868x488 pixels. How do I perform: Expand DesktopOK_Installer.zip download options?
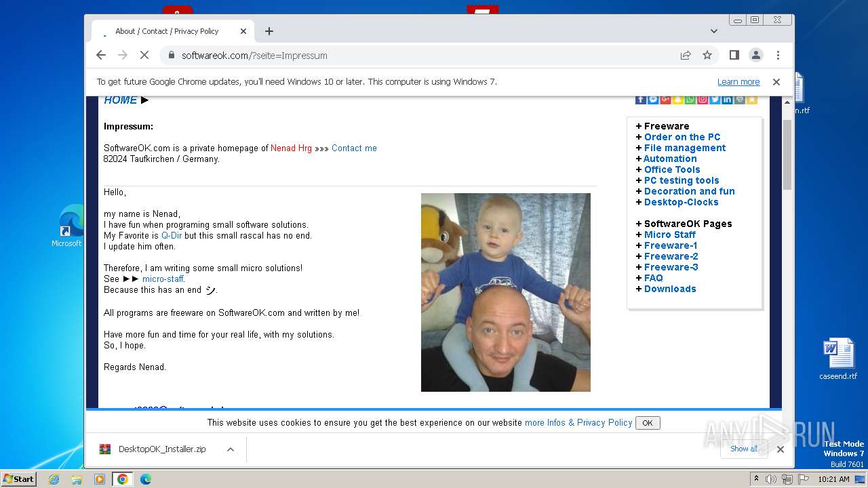pos(231,449)
